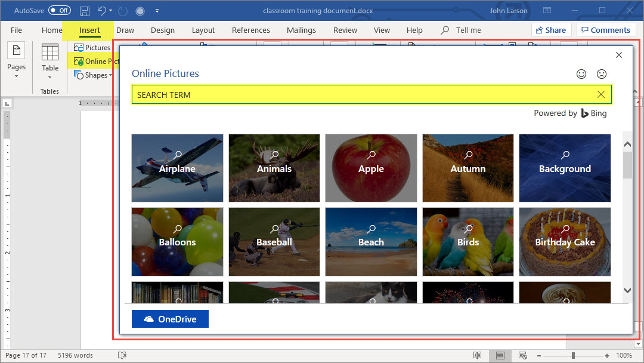Open Customize Quick Access Toolbar dropdown
The width and height of the screenshot is (644, 363).
point(157,11)
